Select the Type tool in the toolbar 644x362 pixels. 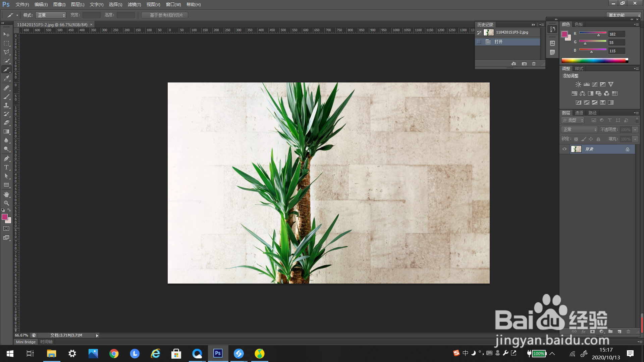point(6,167)
